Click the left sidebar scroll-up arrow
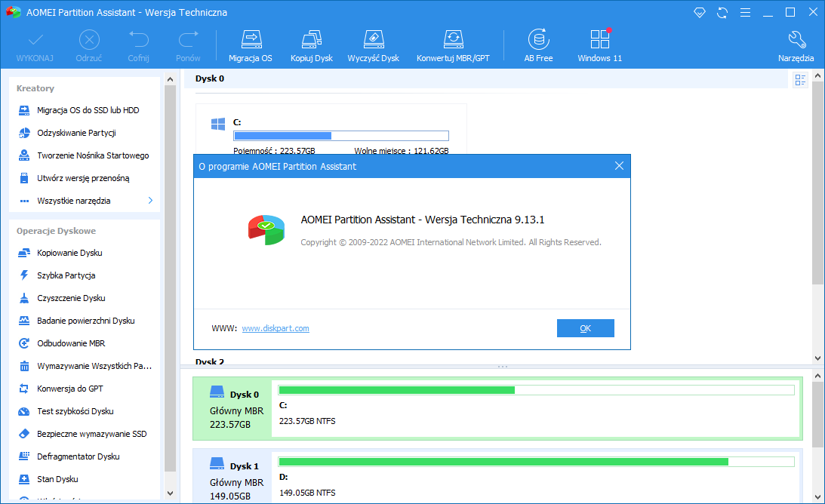The image size is (825, 504). click(170, 79)
